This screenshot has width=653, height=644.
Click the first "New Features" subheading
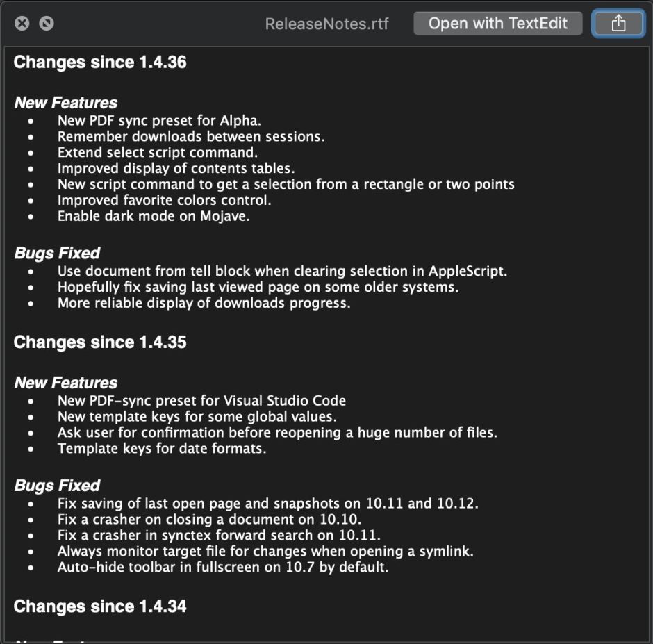click(x=65, y=103)
